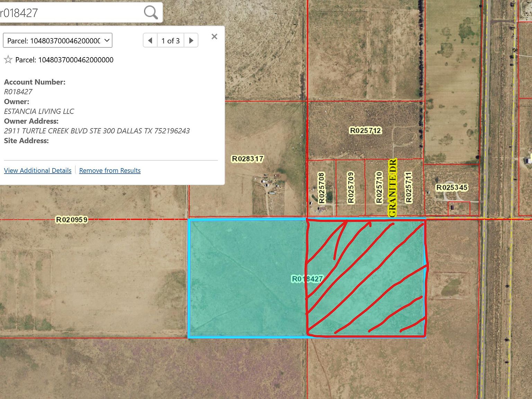Click Remove from Results

tap(110, 170)
